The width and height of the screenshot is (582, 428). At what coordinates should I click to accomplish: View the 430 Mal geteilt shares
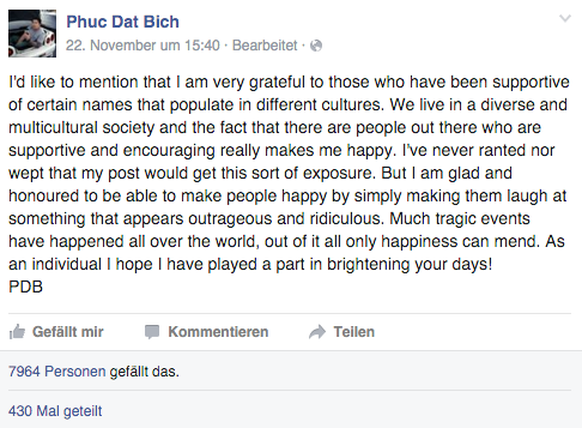[55, 411]
